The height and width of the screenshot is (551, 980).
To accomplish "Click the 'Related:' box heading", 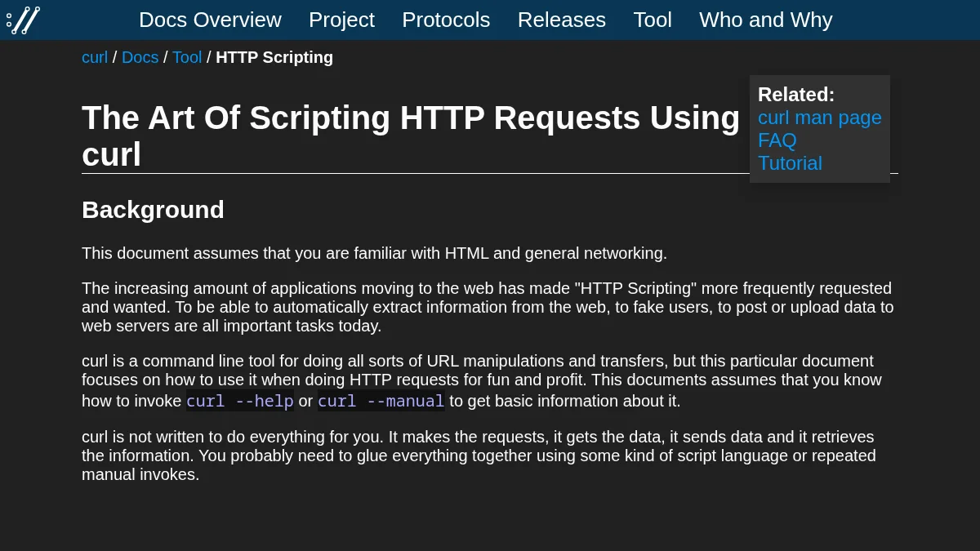I will tap(796, 95).
